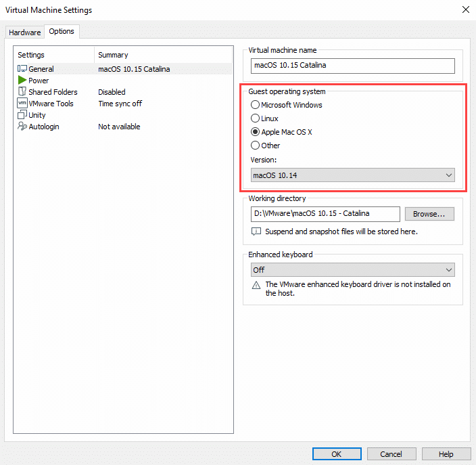476x465 pixels.
Task: Select the Other guest OS option
Action: [255, 146]
